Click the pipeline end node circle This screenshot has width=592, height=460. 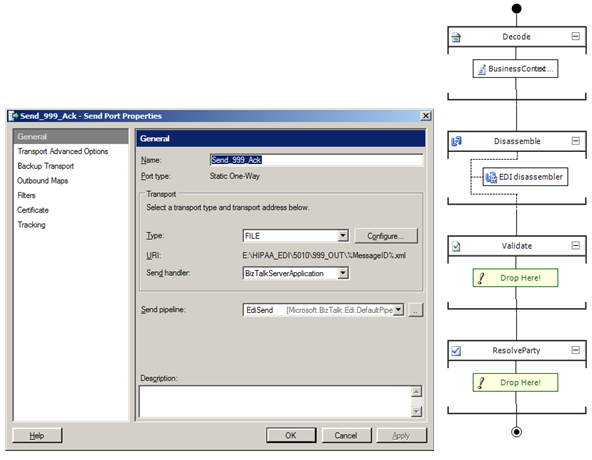(516, 432)
